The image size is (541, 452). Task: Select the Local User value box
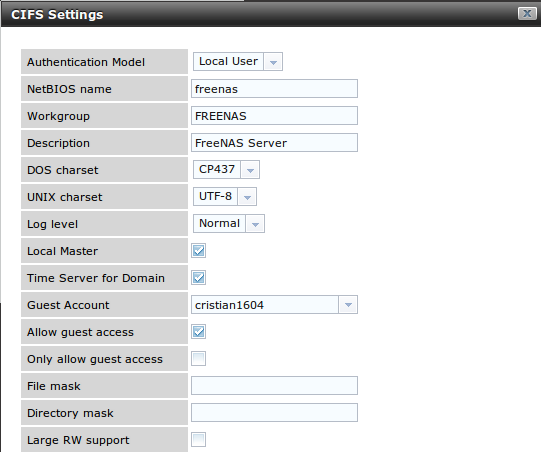pos(228,62)
